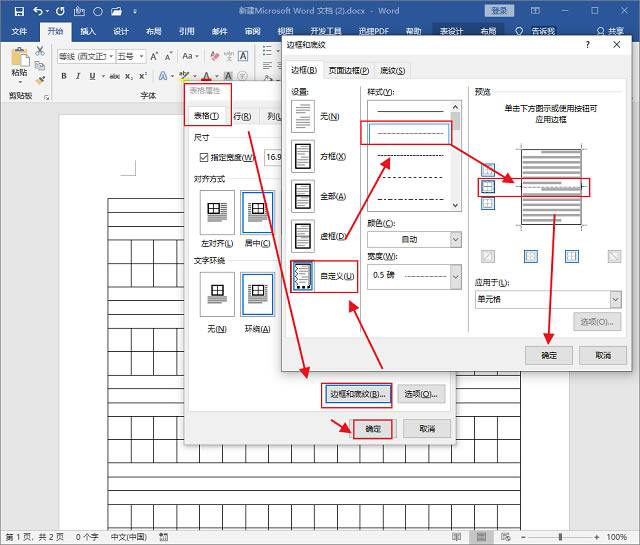This screenshot has width=640, height=545.
Task: Click the Save icon in the title bar
Action: 19,10
